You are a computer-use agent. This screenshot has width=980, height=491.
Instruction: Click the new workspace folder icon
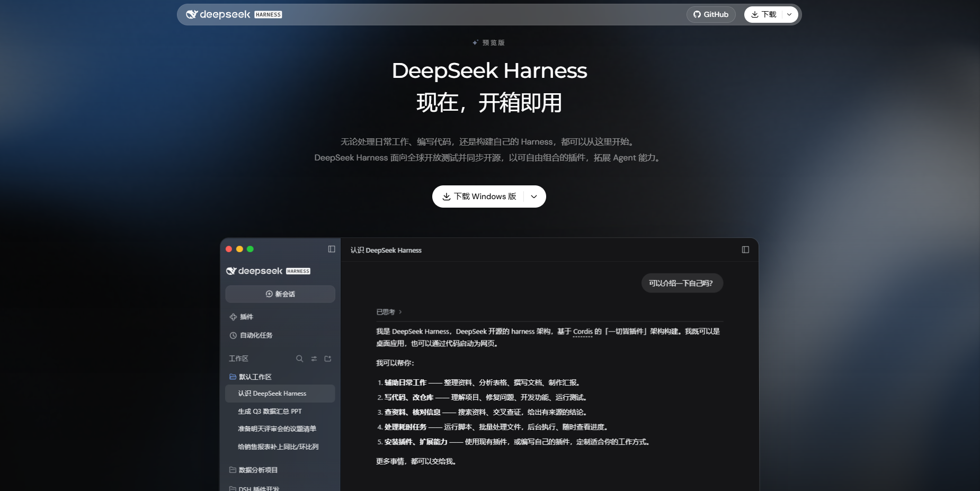(328, 359)
